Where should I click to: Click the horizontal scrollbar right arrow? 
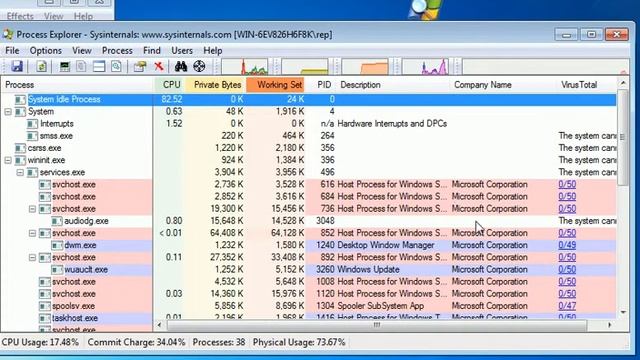tap(610, 325)
